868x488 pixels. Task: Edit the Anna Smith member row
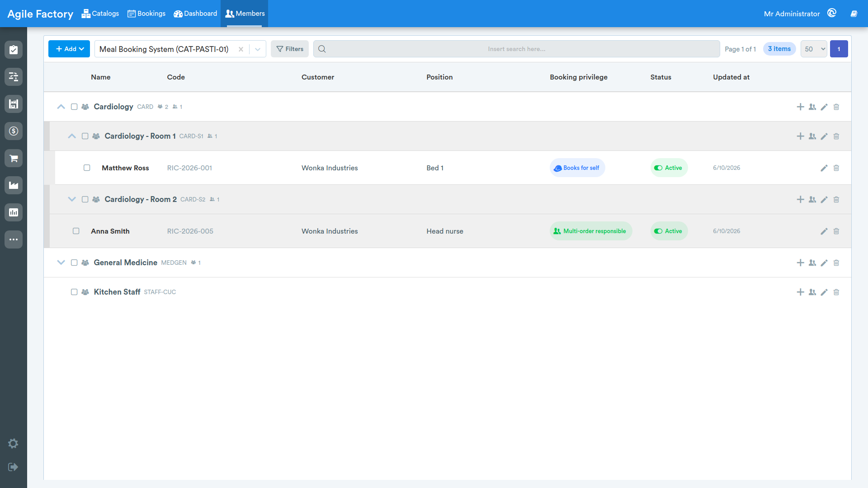(x=824, y=231)
